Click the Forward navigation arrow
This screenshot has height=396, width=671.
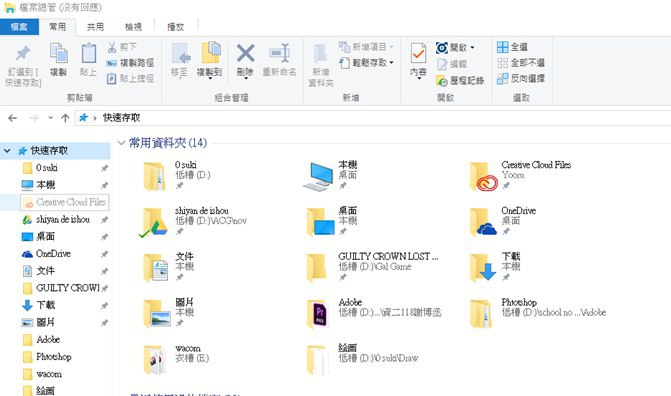coord(33,118)
